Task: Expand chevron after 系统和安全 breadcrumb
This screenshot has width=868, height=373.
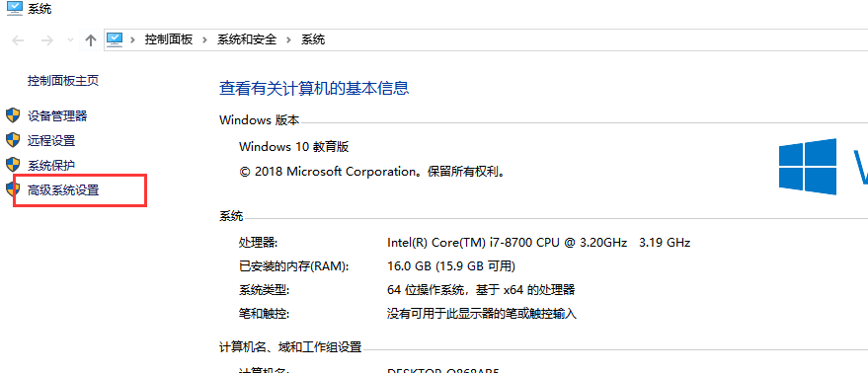Action: coord(288,39)
